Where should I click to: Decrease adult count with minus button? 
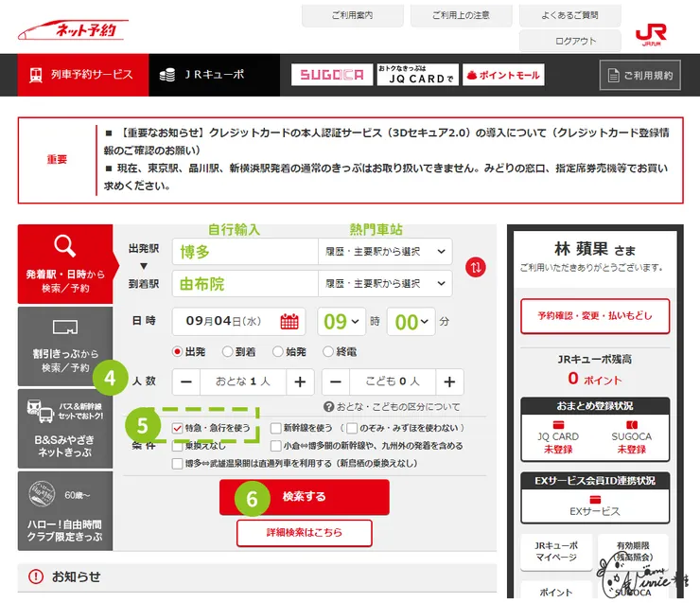[186, 381]
